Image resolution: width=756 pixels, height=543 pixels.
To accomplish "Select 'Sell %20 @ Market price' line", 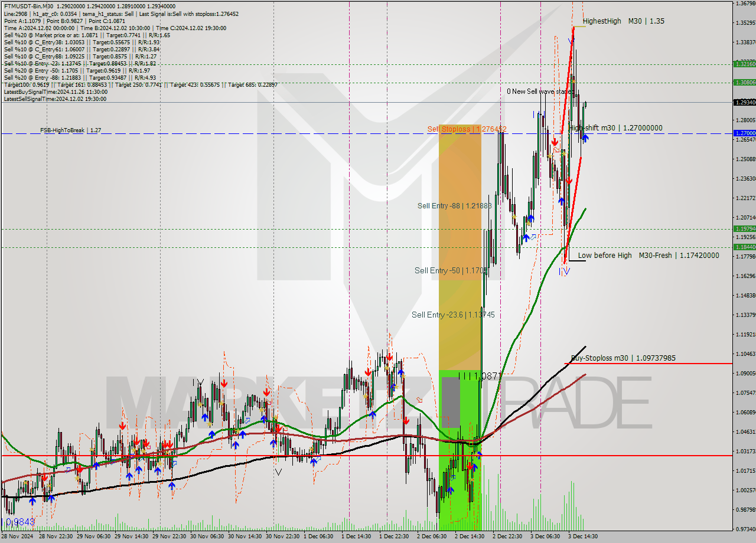I will click(x=87, y=35).
